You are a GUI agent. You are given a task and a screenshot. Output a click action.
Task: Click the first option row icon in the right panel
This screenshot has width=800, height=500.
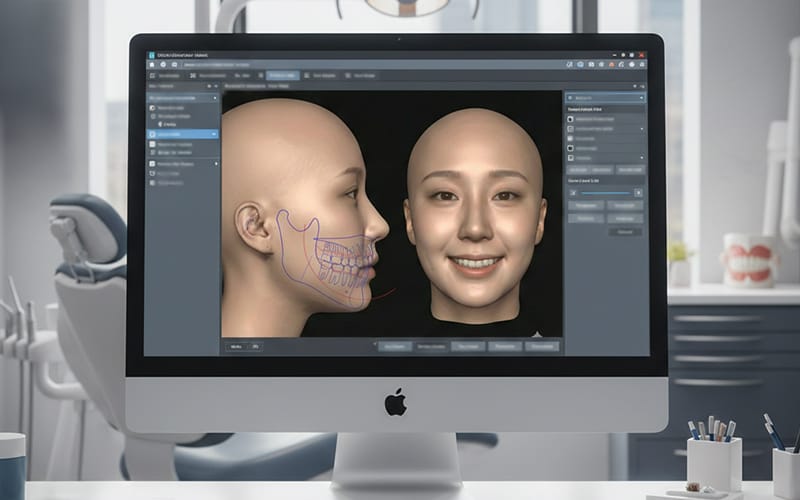(570, 119)
